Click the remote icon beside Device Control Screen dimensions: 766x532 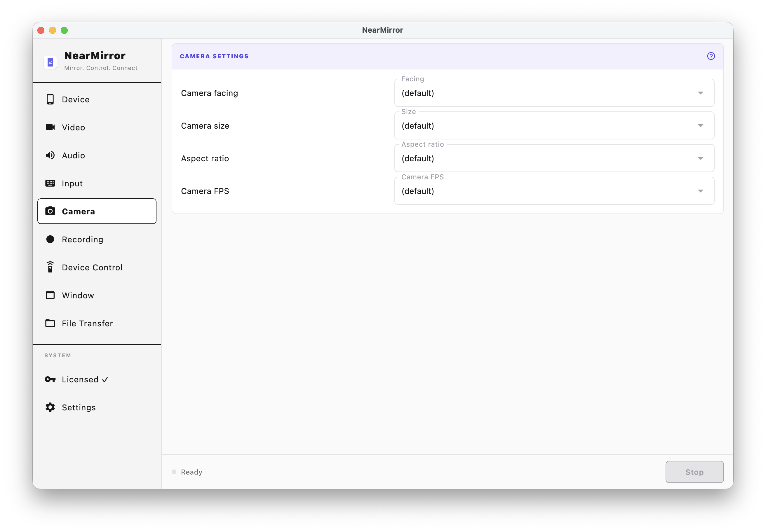coord(50,267)
